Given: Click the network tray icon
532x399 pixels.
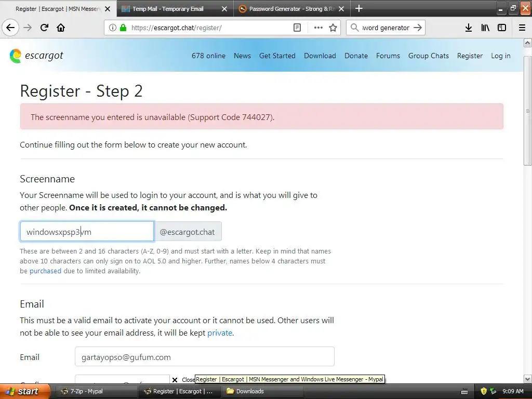Looking at the screenshot, I should click(x=494, y=391).
